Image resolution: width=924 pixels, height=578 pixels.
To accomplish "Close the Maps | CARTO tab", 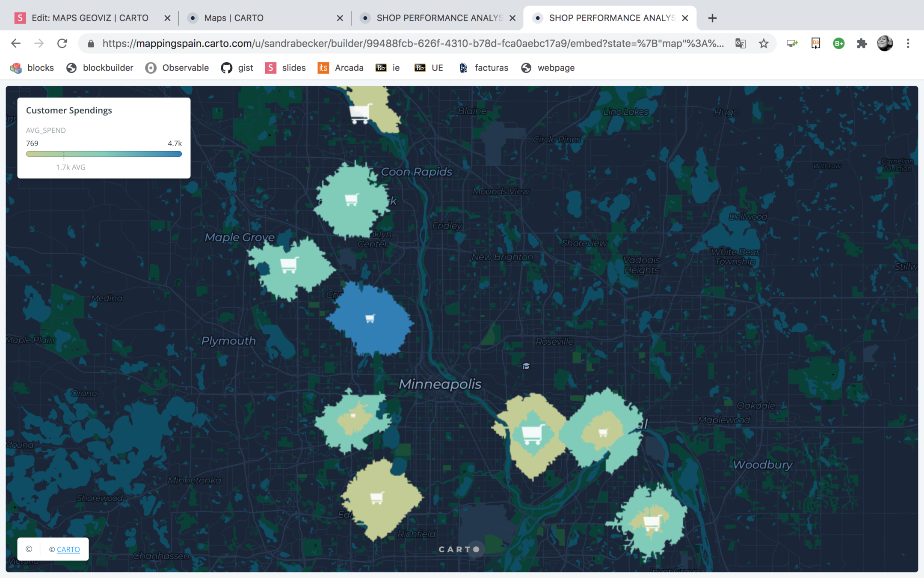I will 340,18.
